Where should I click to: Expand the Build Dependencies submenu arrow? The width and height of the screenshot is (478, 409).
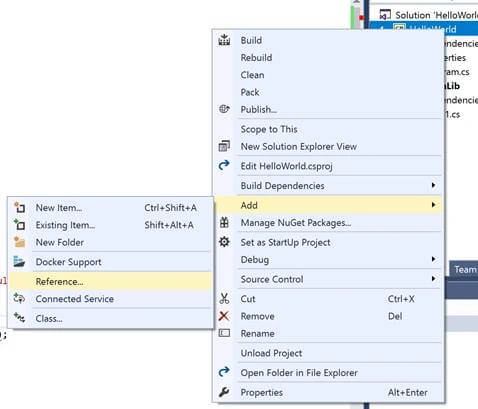[433, 185]
